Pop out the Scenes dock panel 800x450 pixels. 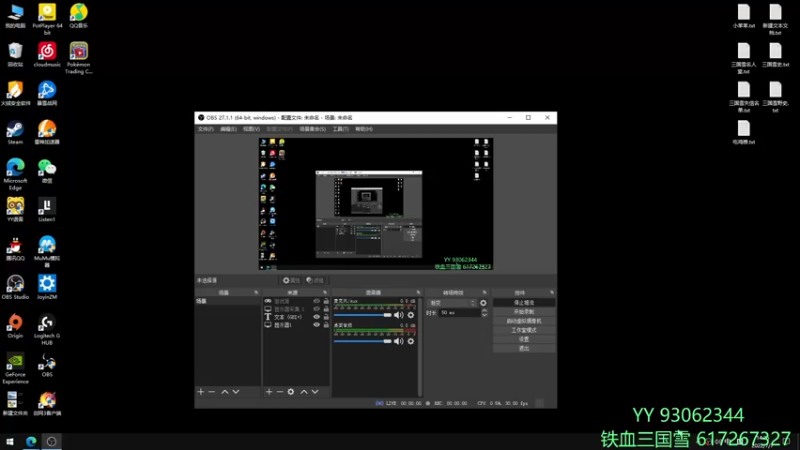click(256, 293)
